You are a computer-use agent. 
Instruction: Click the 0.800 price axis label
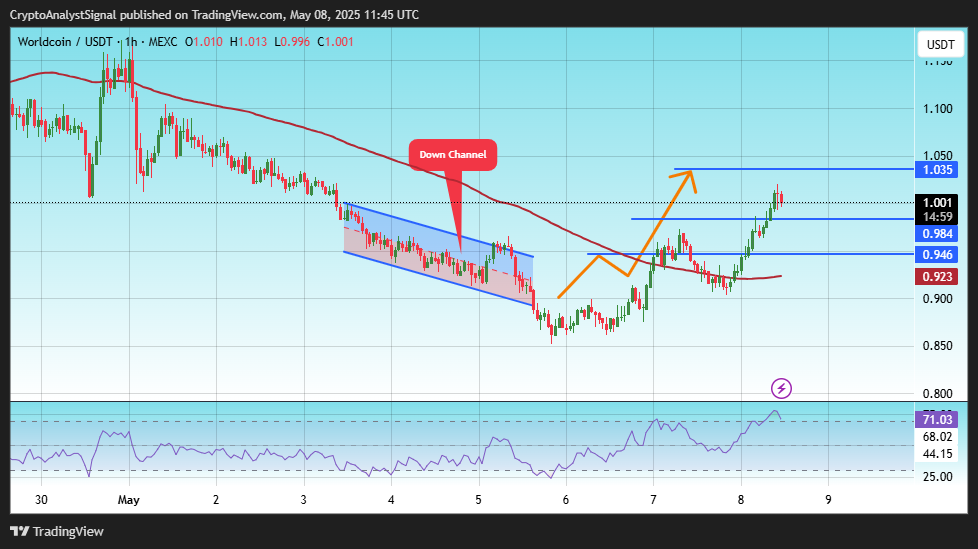tap(937, 394)
